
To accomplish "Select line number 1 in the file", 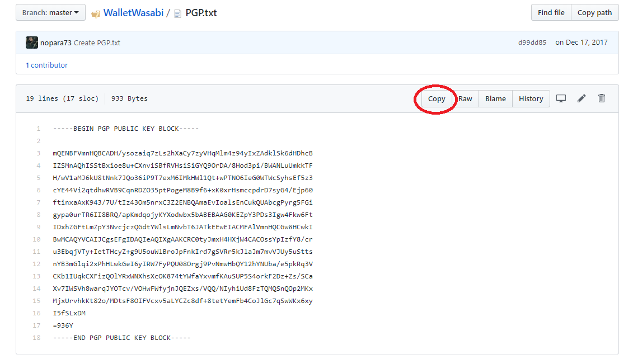I will coord(39,129).
